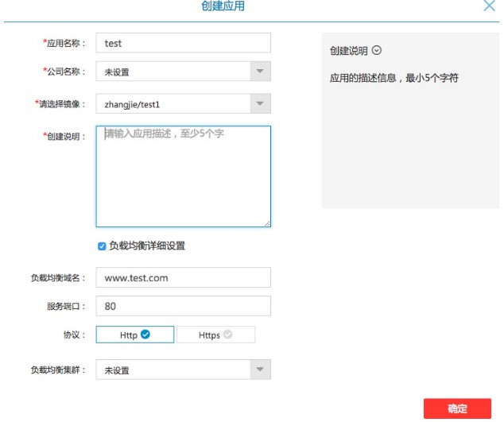The width and height of the screenshot is (504, 422).
Task: Click the *应用名称 field label
Action: click(64, 43)
